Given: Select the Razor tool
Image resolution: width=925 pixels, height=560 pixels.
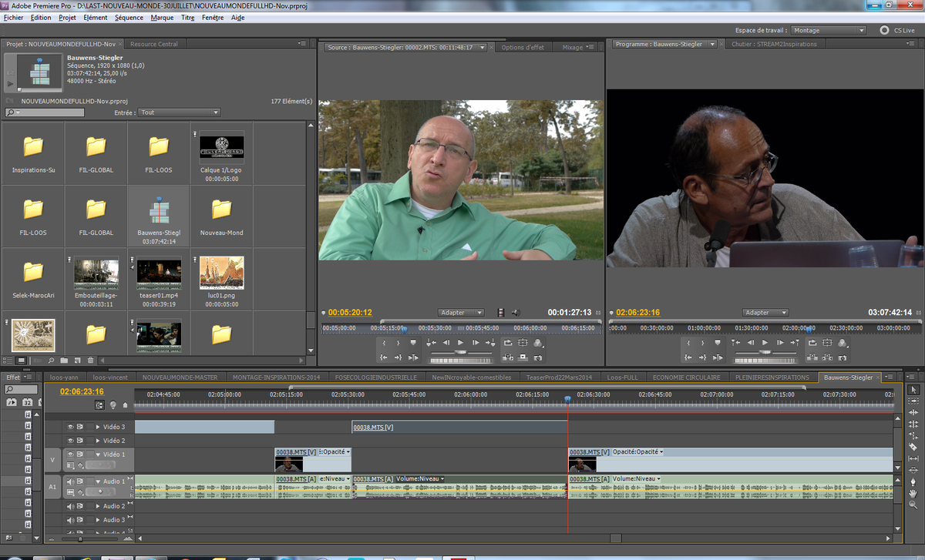Looking at the screenshot, I should [x=913, y=448].
